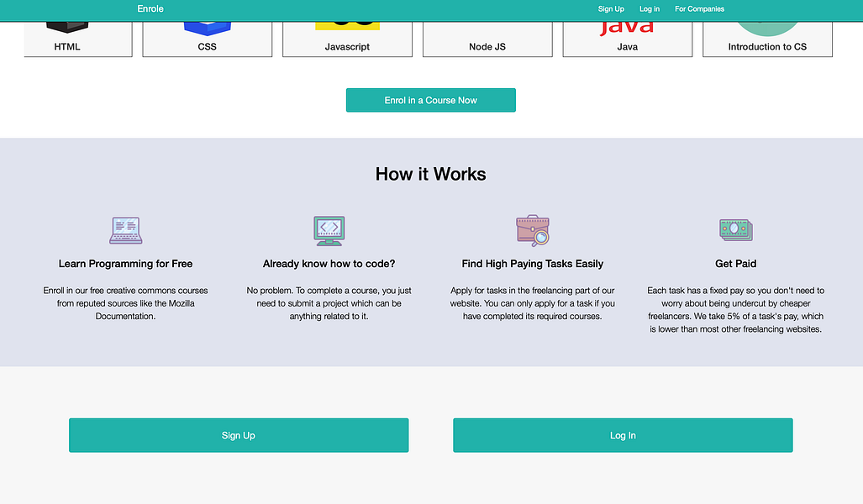Click the Enrole brand logo link
Image resolution: width=863 pixels, height=504 pixels.
tap(150, 8)
